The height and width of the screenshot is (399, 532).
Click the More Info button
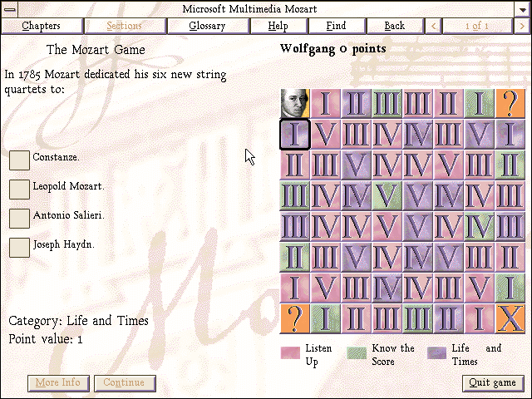click(58, 383)
